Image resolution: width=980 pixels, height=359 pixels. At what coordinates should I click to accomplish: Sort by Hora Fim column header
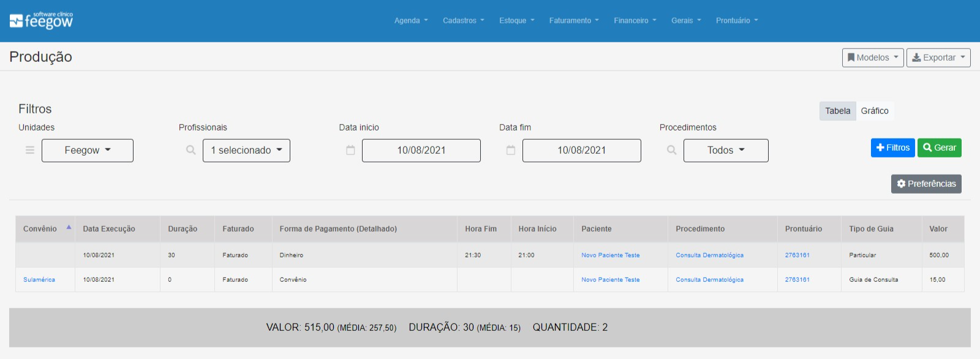pyautogui.click(x=484, y=229)
